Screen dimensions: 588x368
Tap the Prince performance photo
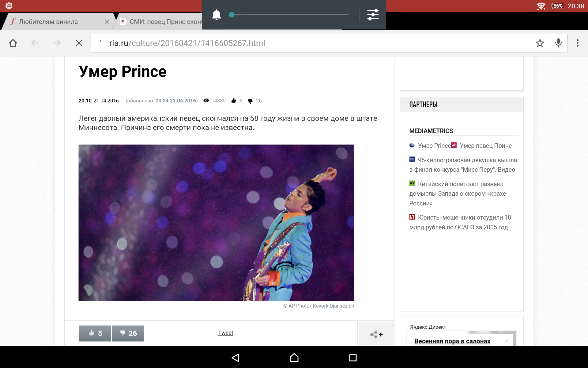pos(216,223)
